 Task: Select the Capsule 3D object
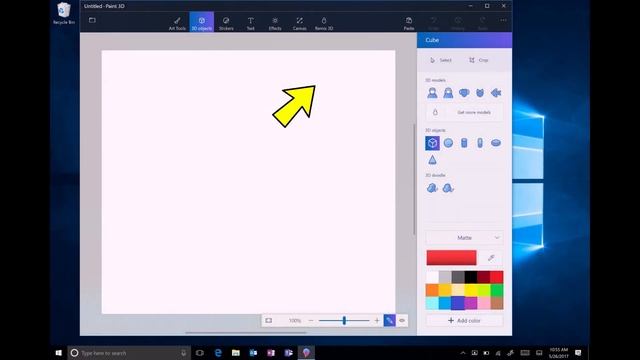pos(480,143)
